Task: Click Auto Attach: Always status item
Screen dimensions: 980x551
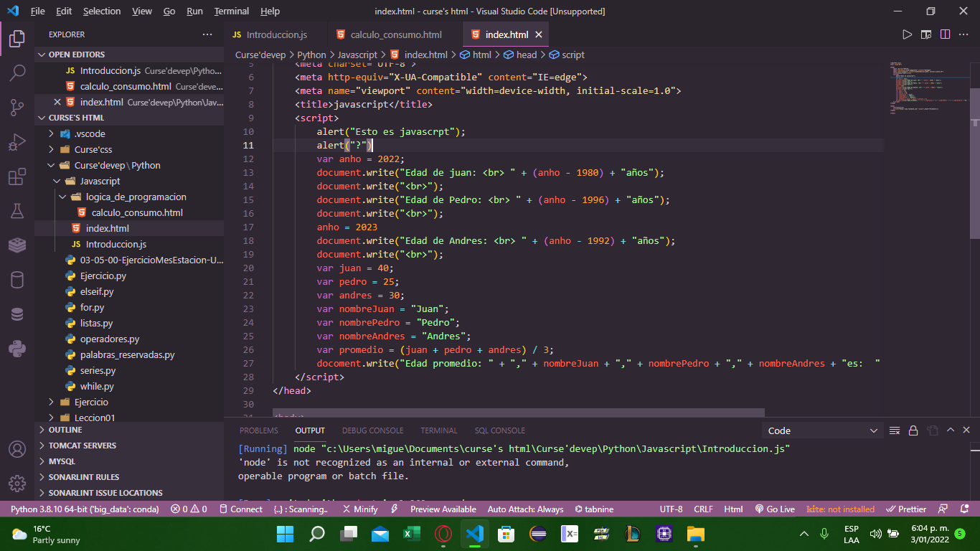Action: tap(525, 509)
